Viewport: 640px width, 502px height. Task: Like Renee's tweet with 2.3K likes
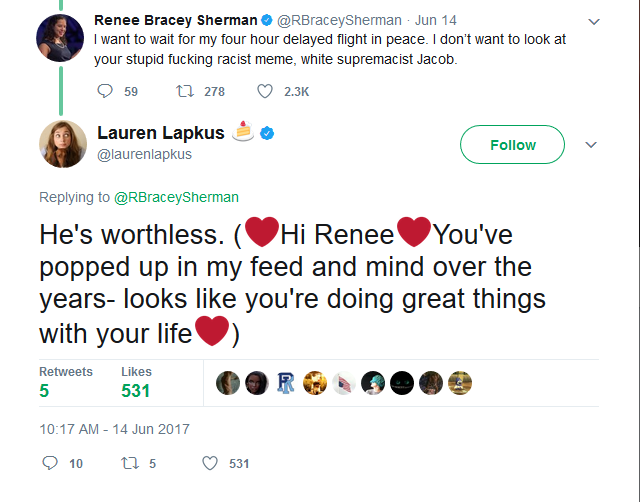pos(264,91)
